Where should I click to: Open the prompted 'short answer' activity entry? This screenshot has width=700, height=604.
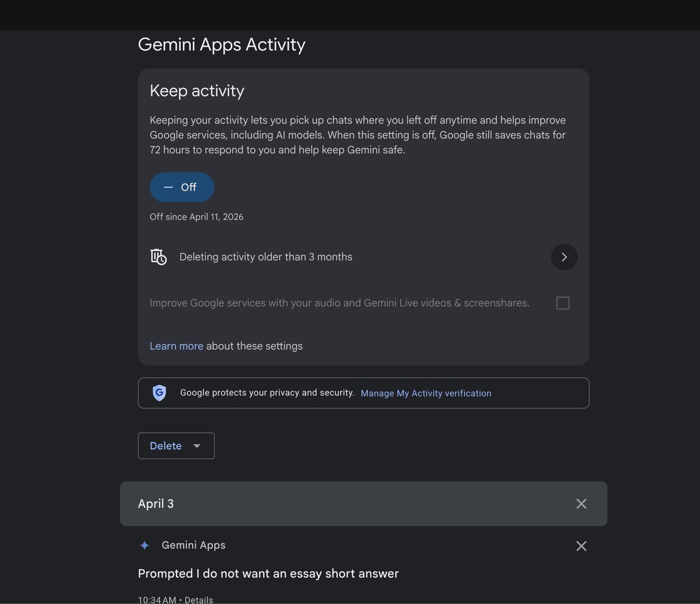(x=268, y=574)
